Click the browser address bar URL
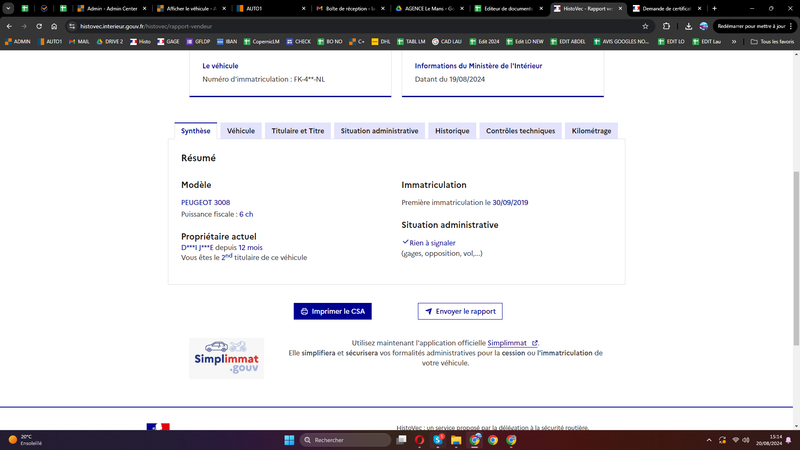 point(146,26)
